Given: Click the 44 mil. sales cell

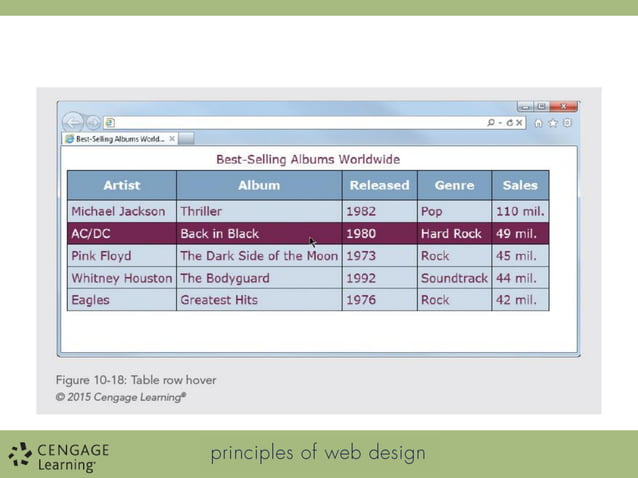Looking at the screenshot, I should (520, 278).
